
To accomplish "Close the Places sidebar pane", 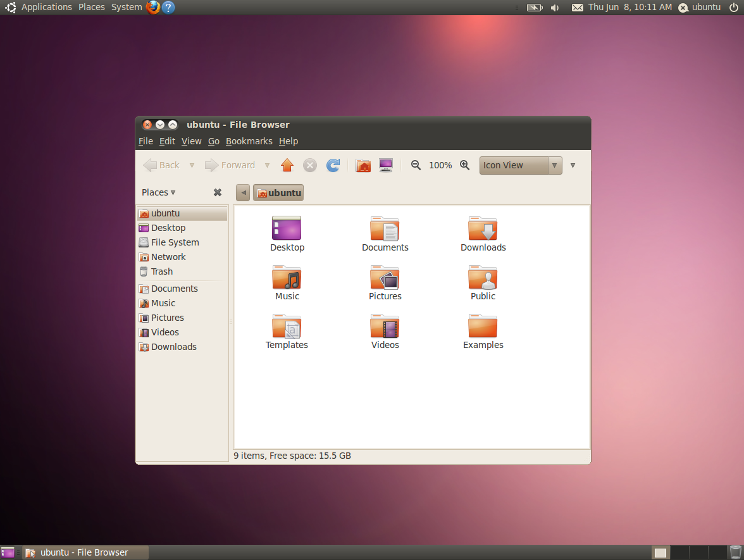I will (217, 192).
